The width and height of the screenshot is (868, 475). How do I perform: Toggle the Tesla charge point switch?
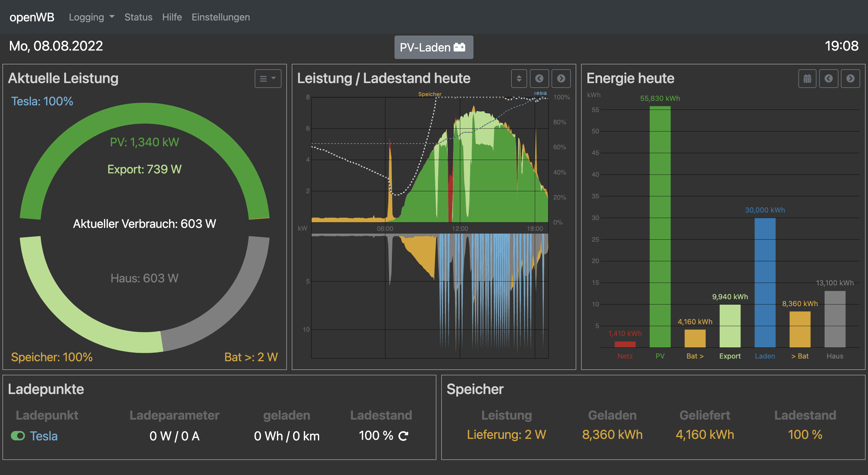18,436
